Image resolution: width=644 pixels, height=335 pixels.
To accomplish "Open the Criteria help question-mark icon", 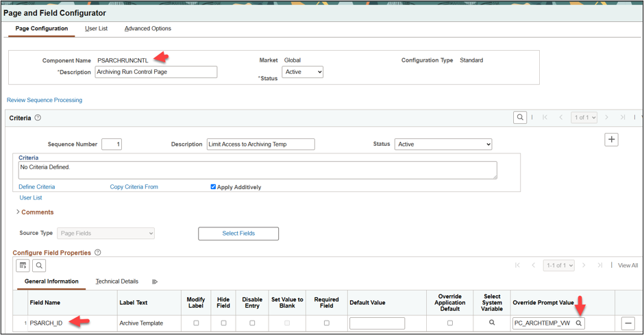I will click(38, 118).
